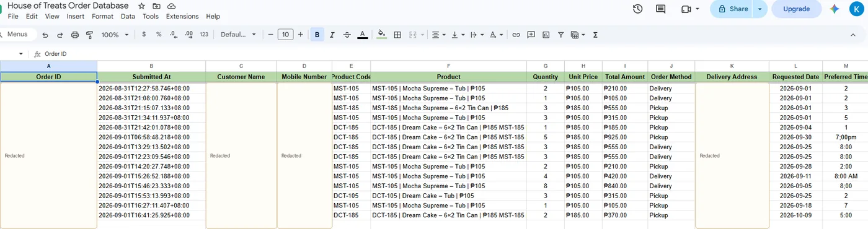This screenshot has height=229, width=868.
Task: Select column F header
Action: [448, 66]
